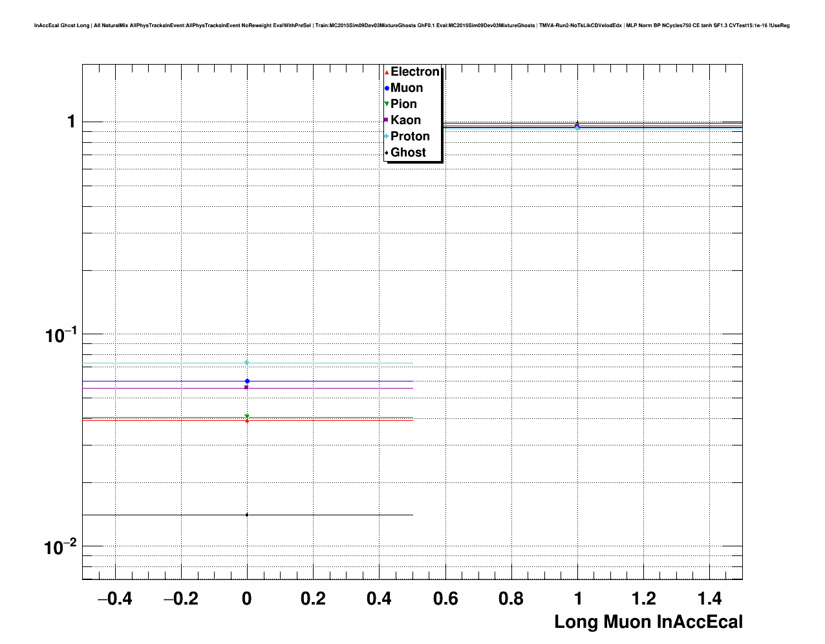Click the Ghost legend entry
The width and height of the screenshot is (825, 644).
[405, 153]
